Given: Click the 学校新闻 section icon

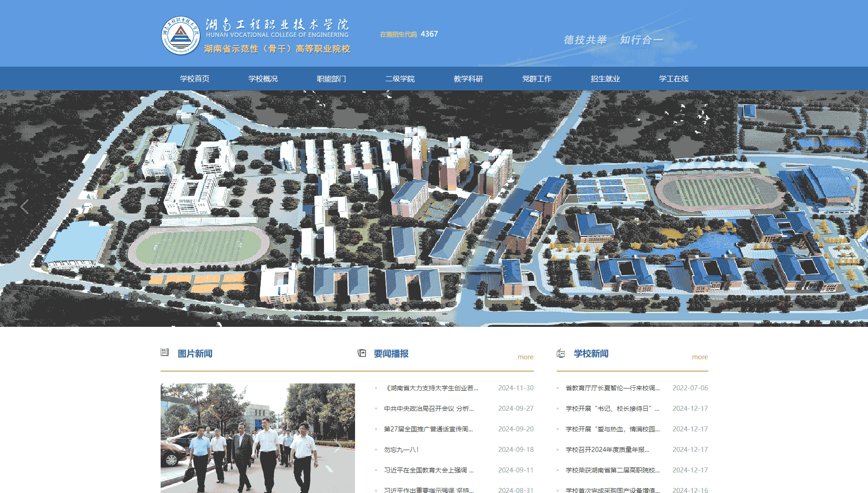Looking at the screenshot, I should 561,353.
